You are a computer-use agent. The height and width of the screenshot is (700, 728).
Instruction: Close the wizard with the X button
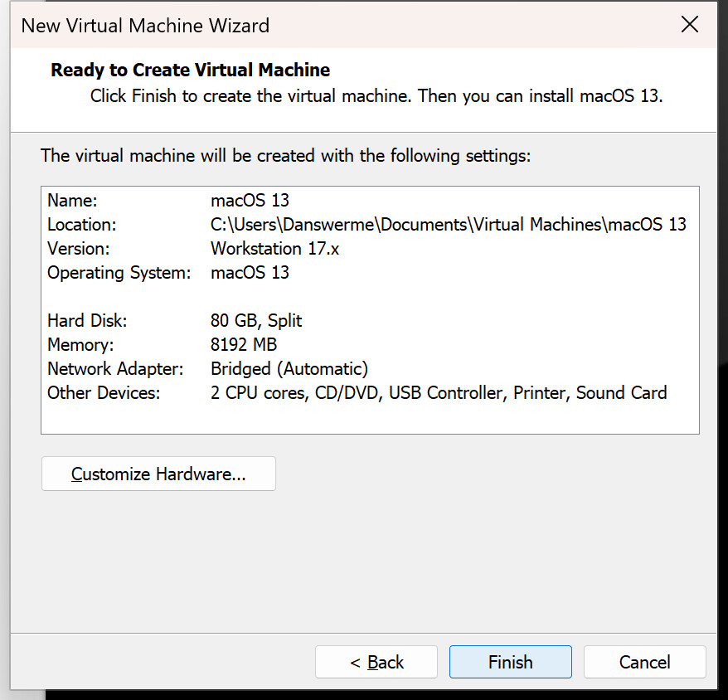click(690, 24)
